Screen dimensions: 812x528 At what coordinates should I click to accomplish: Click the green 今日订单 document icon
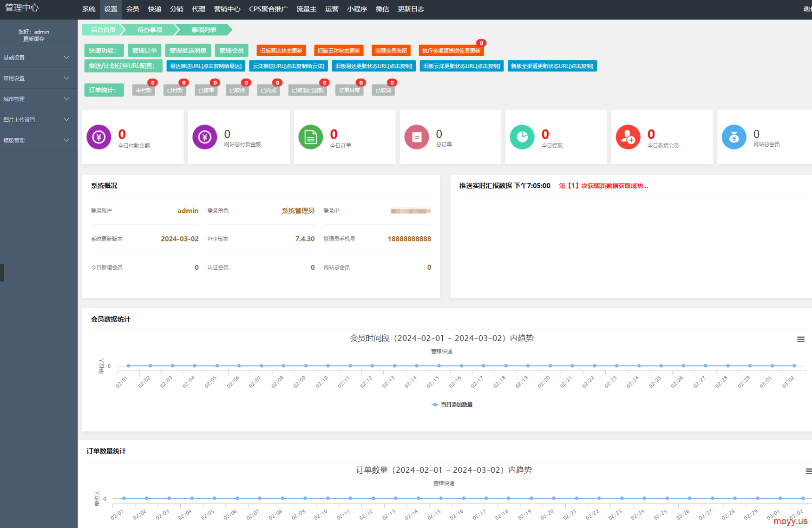coord(311,137)
